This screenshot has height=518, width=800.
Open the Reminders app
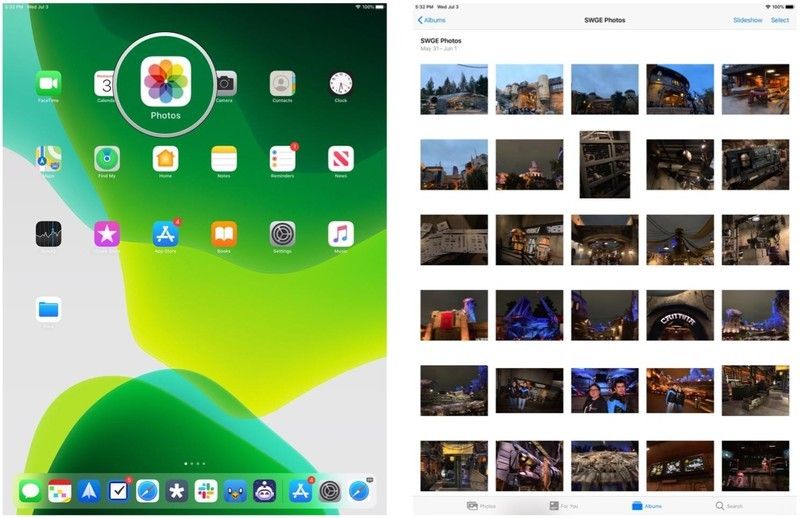pos(282,159)
